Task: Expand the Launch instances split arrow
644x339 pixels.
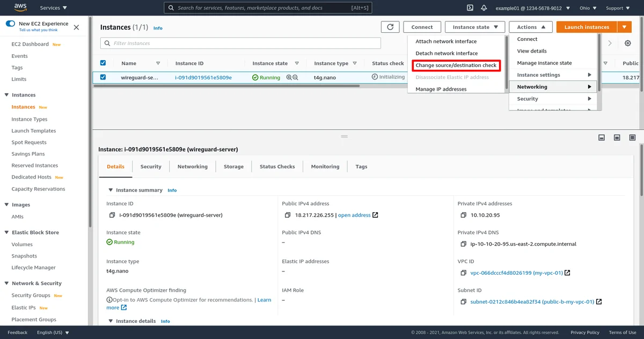Action: point(624,27)
